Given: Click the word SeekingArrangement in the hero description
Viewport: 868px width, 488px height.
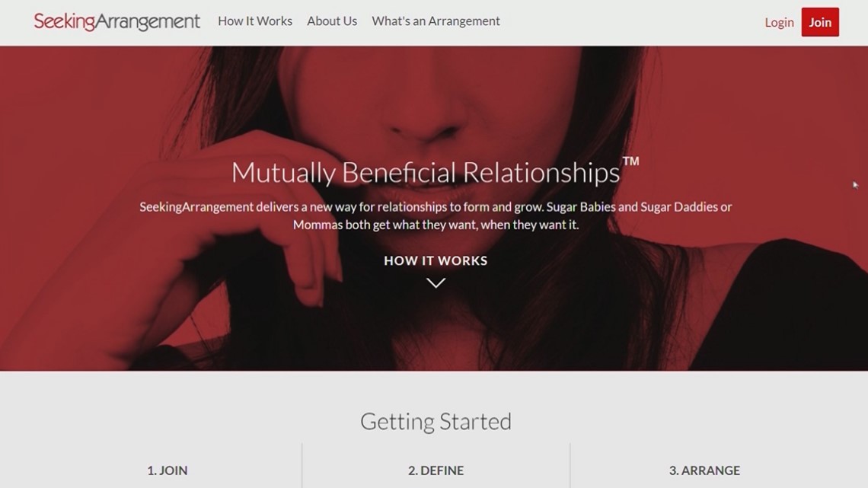Looking at the screenshot, I should [196, 207].
